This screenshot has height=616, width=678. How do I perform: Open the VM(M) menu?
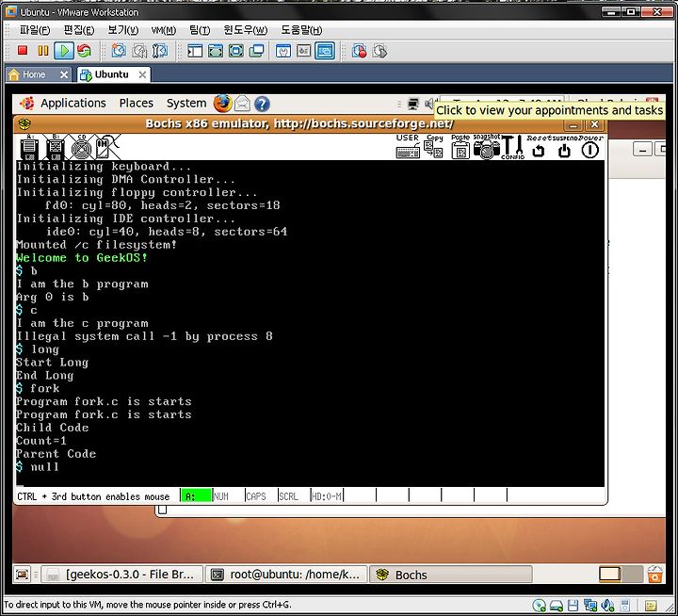[164, 30]
